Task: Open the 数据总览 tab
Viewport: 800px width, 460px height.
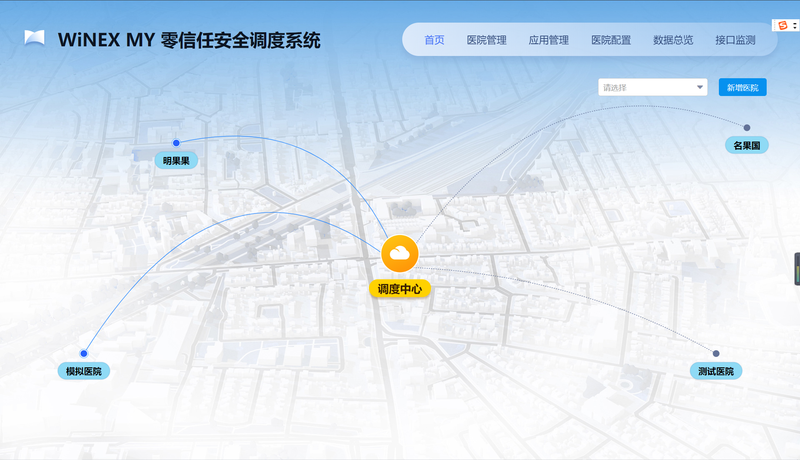Action: pos(673,40)
